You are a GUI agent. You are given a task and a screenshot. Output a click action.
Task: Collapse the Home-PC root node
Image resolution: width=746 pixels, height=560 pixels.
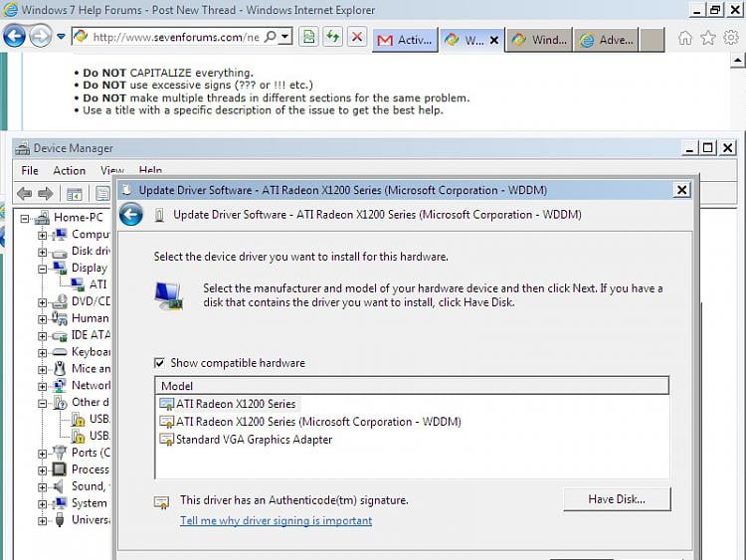[25, 219]
